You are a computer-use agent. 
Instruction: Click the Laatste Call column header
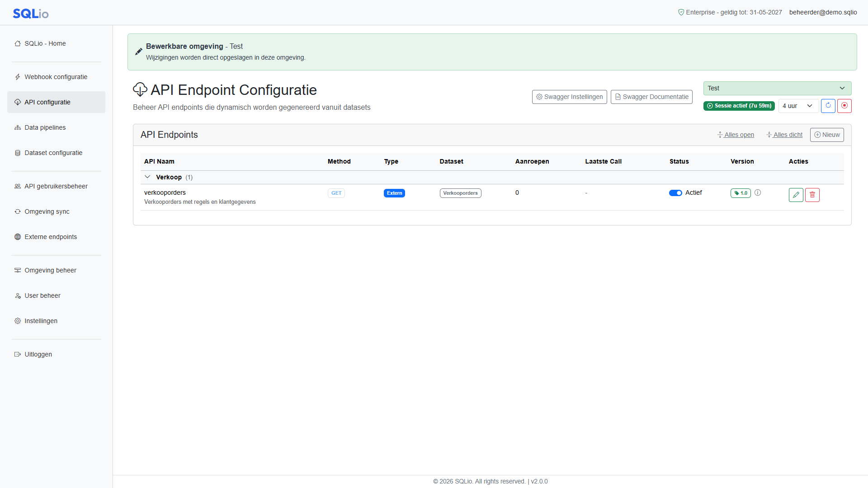(603, 161)
